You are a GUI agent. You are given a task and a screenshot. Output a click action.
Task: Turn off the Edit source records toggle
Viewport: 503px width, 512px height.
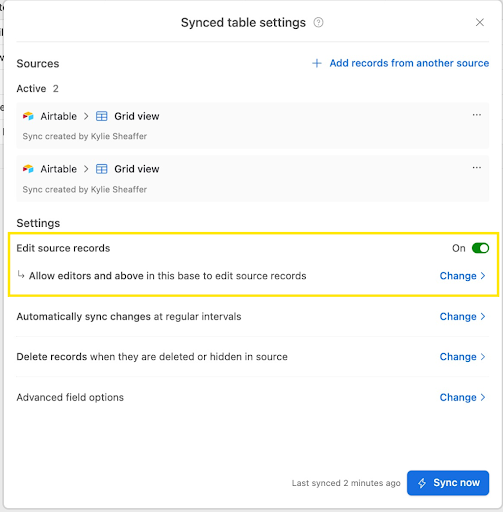pyautogui.click(x=480, y=248)
